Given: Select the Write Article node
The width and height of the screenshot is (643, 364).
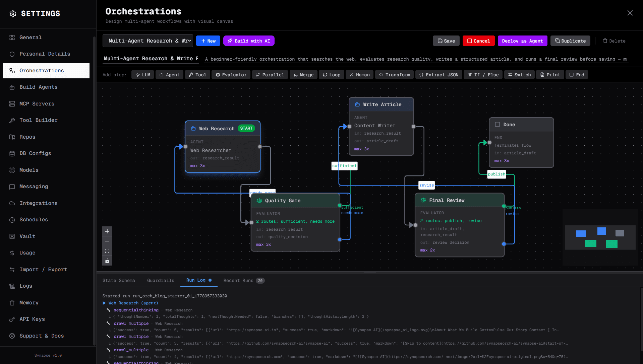Looking at the screenshot, I should click(x=382, y=127).
